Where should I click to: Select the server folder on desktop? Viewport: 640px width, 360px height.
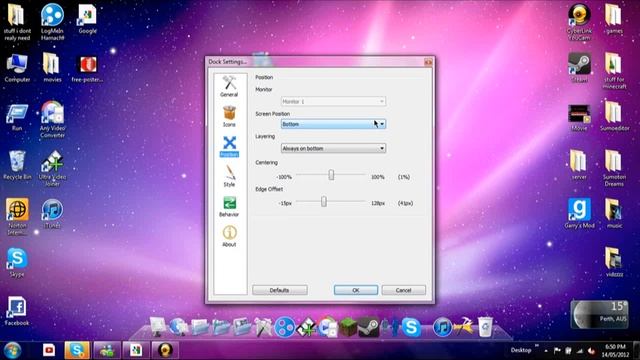[579, 165]
